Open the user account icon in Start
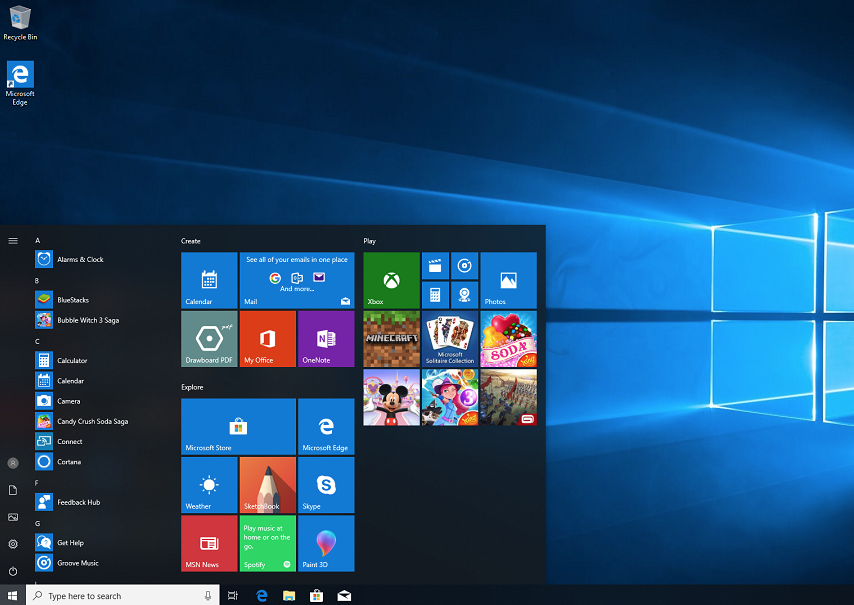The height and width of the screenshot is (605, 854). tap(13, 463)
